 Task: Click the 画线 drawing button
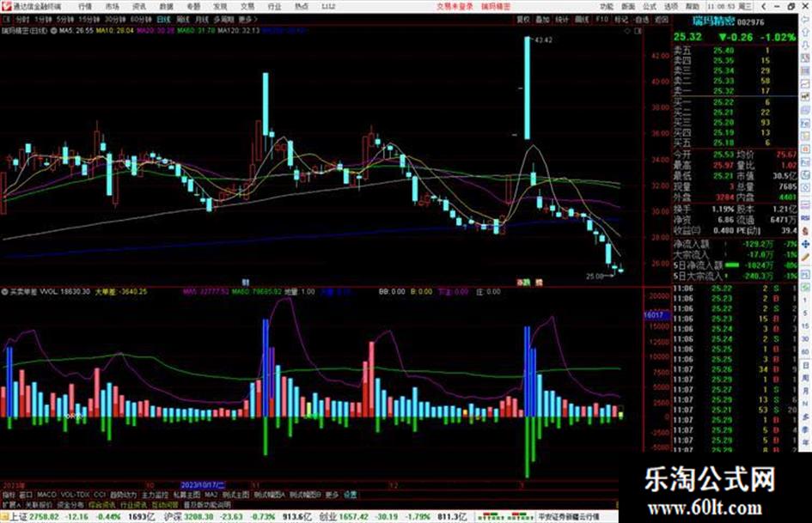point(582,19)
